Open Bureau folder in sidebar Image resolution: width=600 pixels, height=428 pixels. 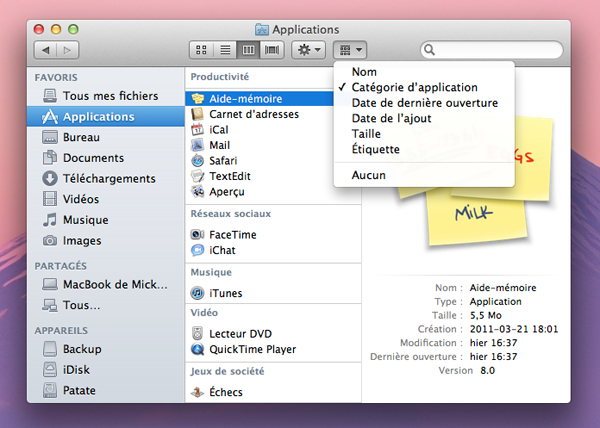pos(106,137)
